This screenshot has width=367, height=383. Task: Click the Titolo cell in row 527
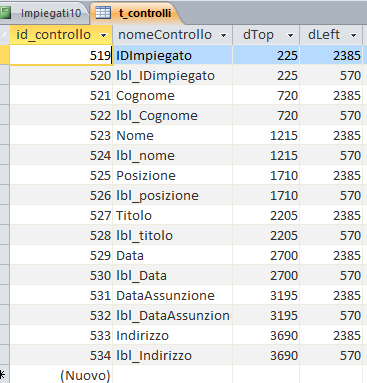click(173, 215)
